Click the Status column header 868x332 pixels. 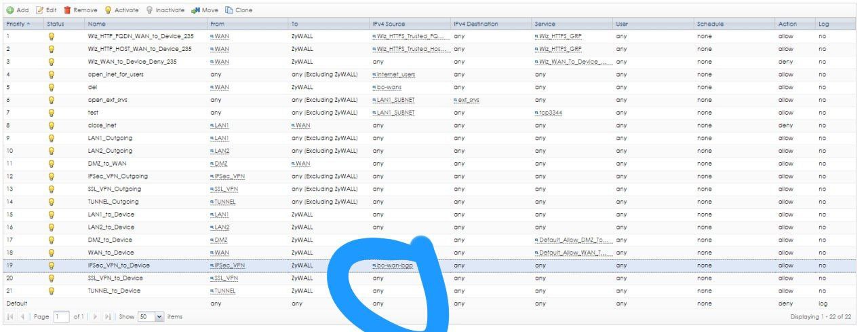(x=63, y=24)
